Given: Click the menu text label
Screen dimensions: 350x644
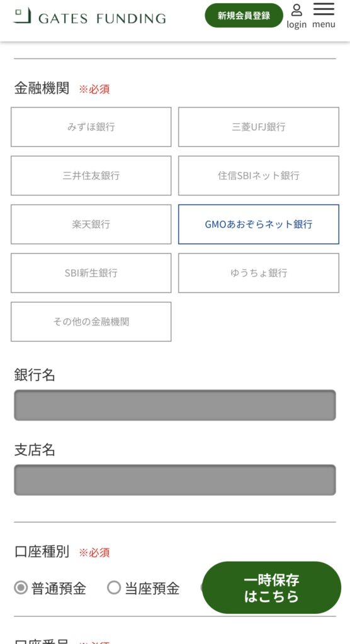Looking at the screenshot, I should pos(324,25).
